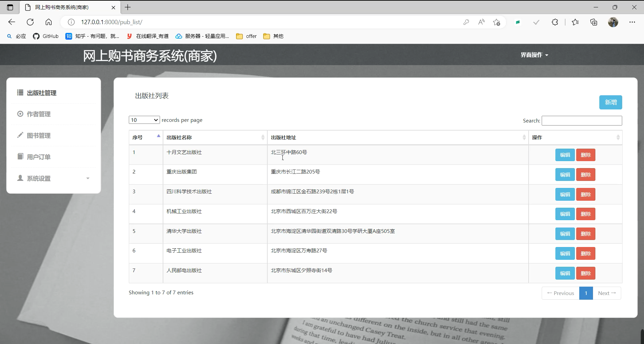Select 作者管理 in sidebar
Viewport: 644px width, 344px height.
click(54, 114)
